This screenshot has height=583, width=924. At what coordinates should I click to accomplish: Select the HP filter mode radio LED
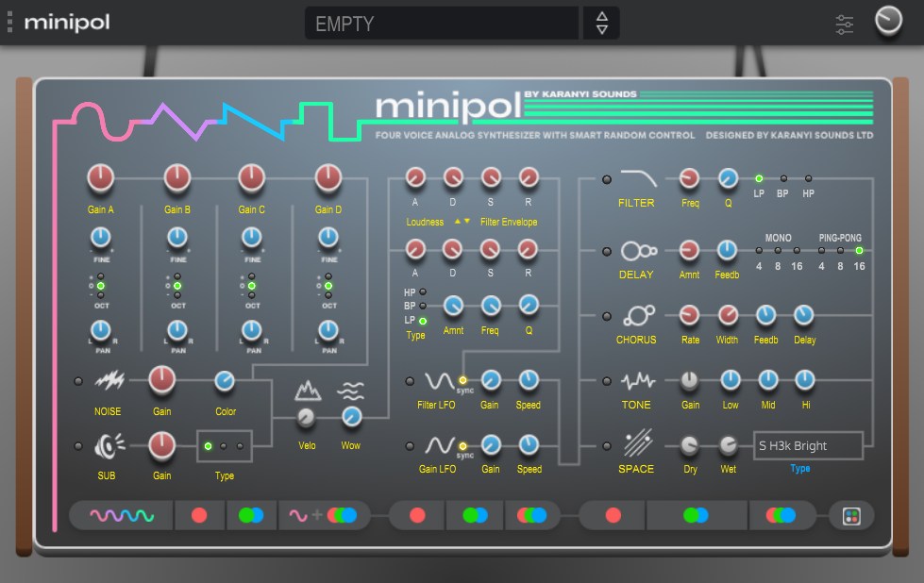pos(808,178)
